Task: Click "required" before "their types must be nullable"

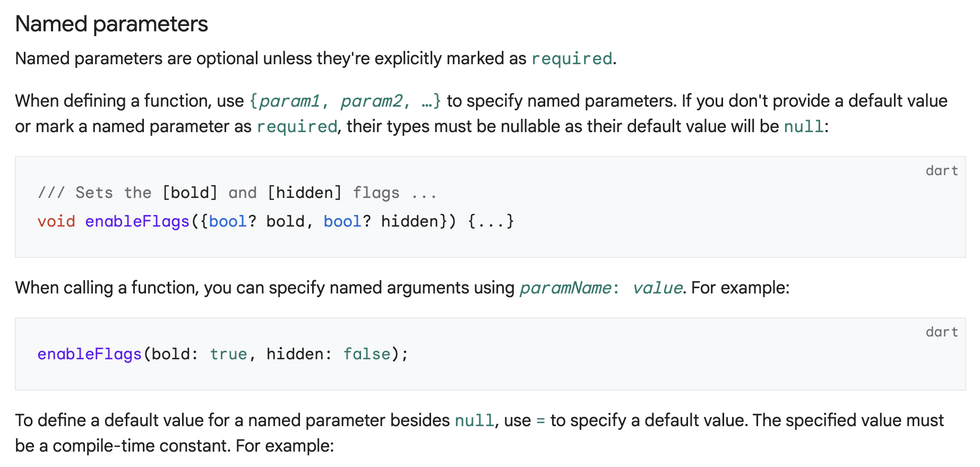Action: pos(297,127)
